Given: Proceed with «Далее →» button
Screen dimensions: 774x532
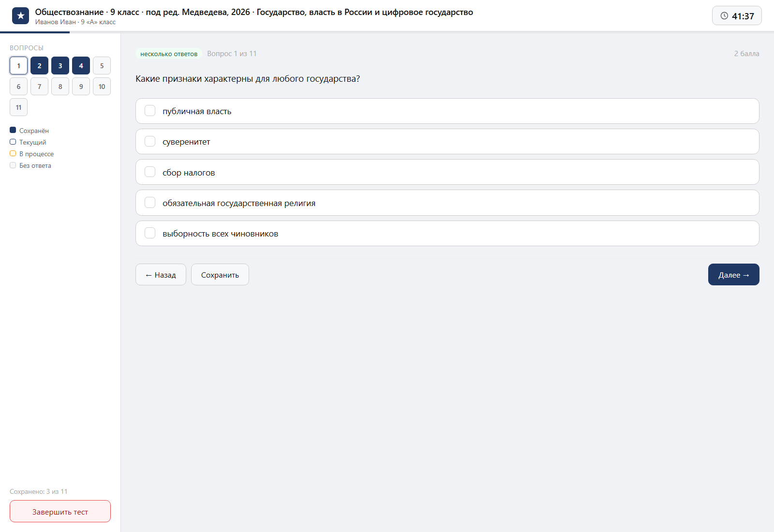Looking at the screenshot, I should pyautogui.click(x=733, y=275).
